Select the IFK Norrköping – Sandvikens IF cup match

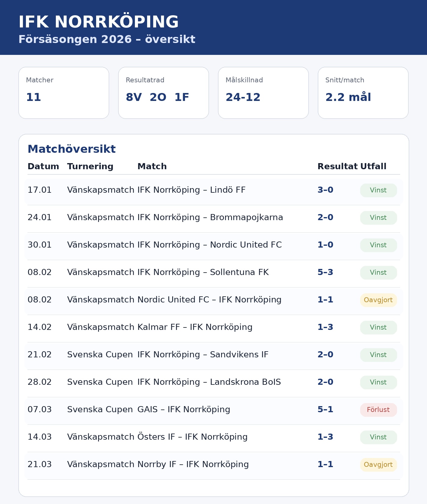point(203,355)
